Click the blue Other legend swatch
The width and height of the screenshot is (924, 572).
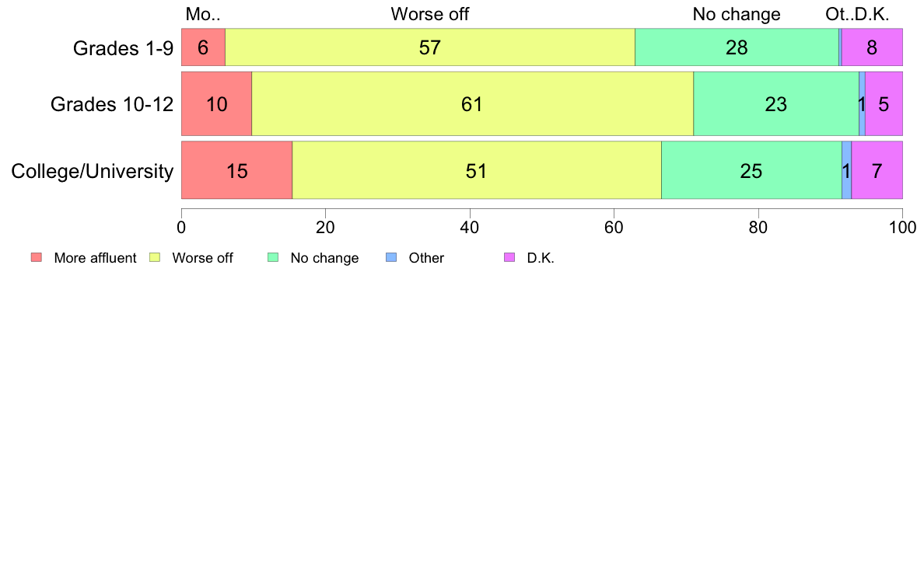point(391,257)
